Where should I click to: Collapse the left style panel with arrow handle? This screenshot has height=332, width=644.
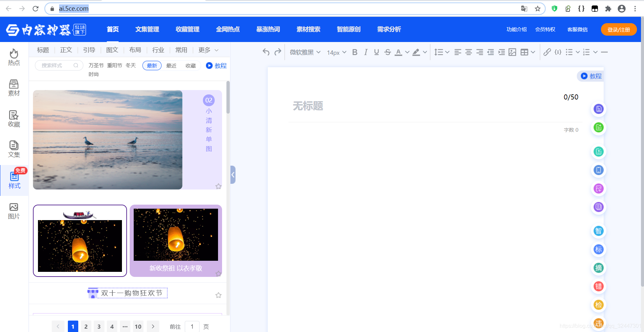click(233, 175)
